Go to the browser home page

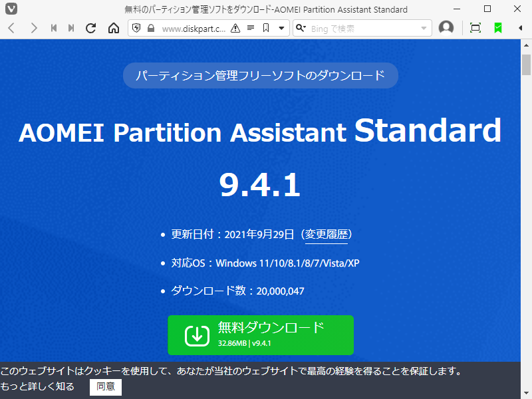pyautogui.click(x=113, y=28)
